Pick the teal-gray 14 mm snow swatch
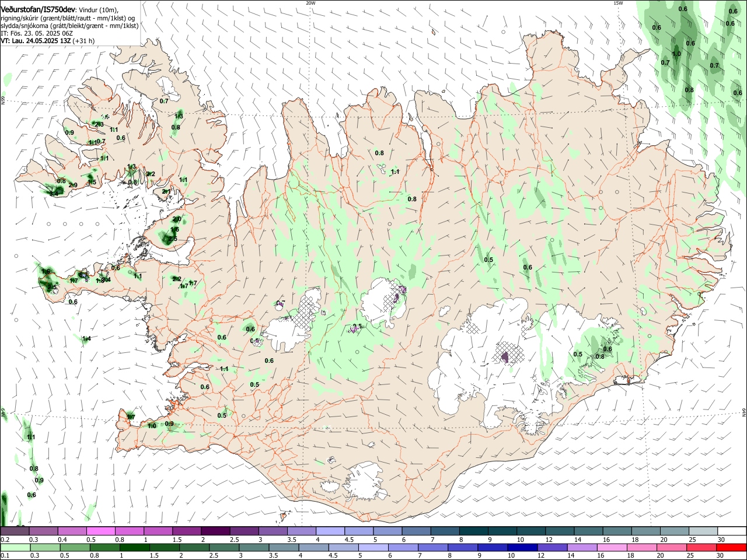Viewport: 747px width, 560px height. click(x=587, y=531)
